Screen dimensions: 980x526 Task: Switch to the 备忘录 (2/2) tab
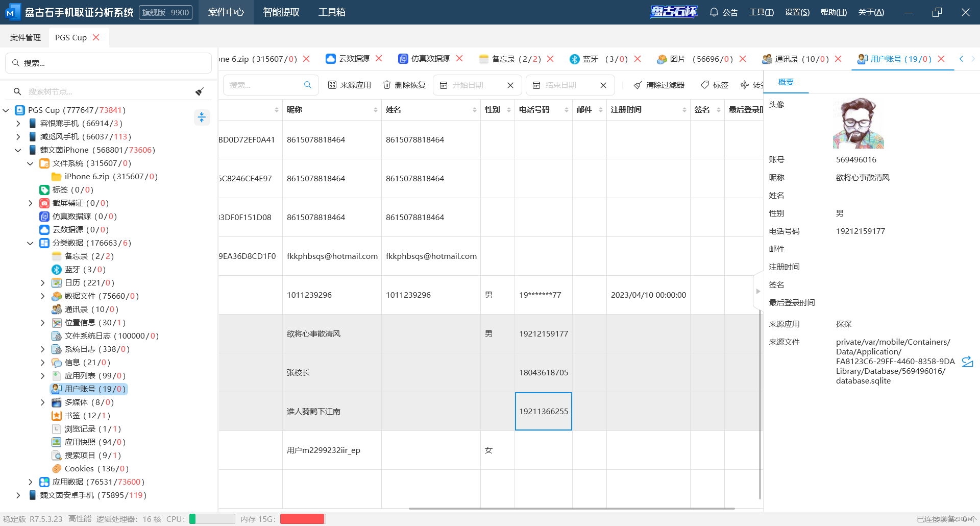[x=516, y=59]
